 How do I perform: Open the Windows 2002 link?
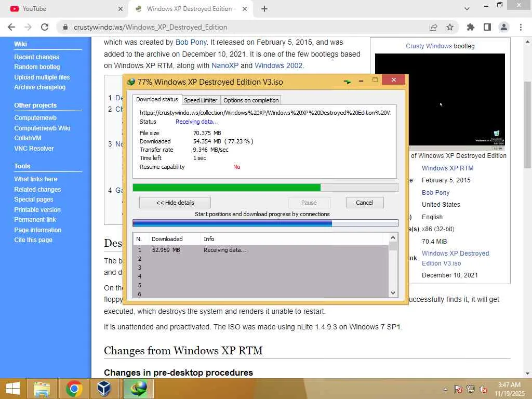click(x=278, y=65)
